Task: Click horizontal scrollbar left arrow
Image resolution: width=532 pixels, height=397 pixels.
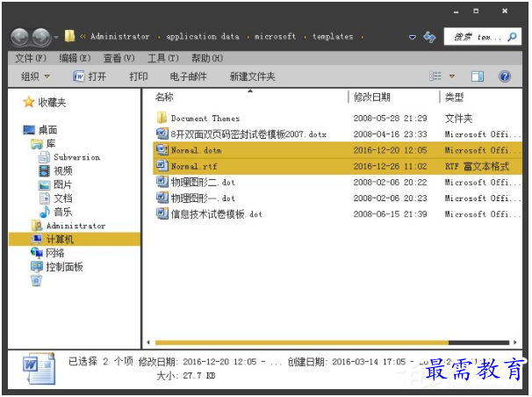Action: (x=148, y=343)
